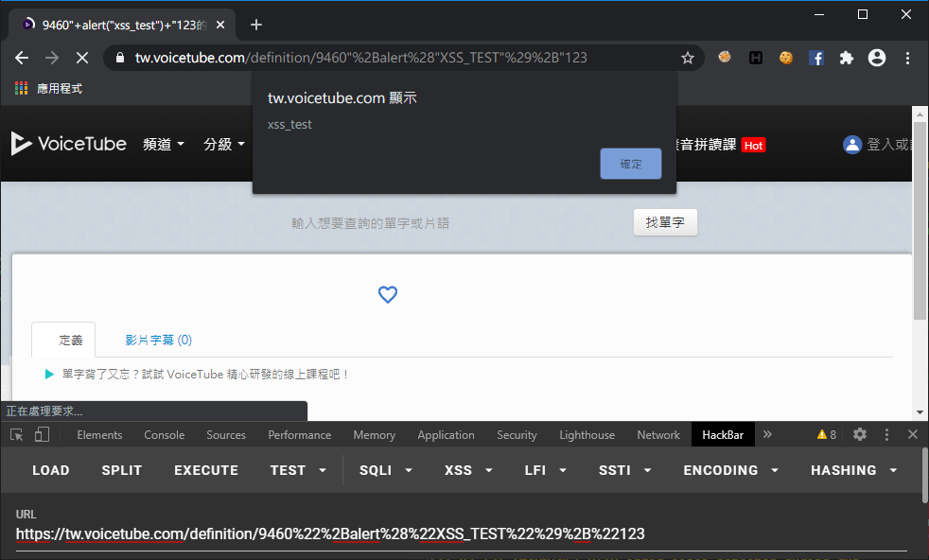929x560 pixels.
Task: Click the page scrollbar down arrow
Action: [920, 412]
